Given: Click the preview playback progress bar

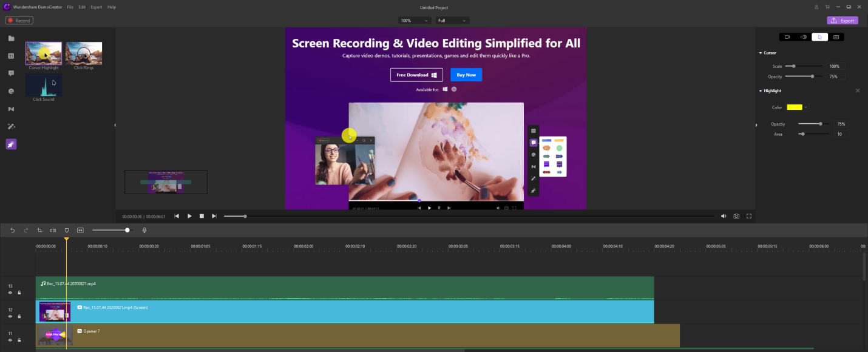Looking at the screenshot, I should point(469,216).
